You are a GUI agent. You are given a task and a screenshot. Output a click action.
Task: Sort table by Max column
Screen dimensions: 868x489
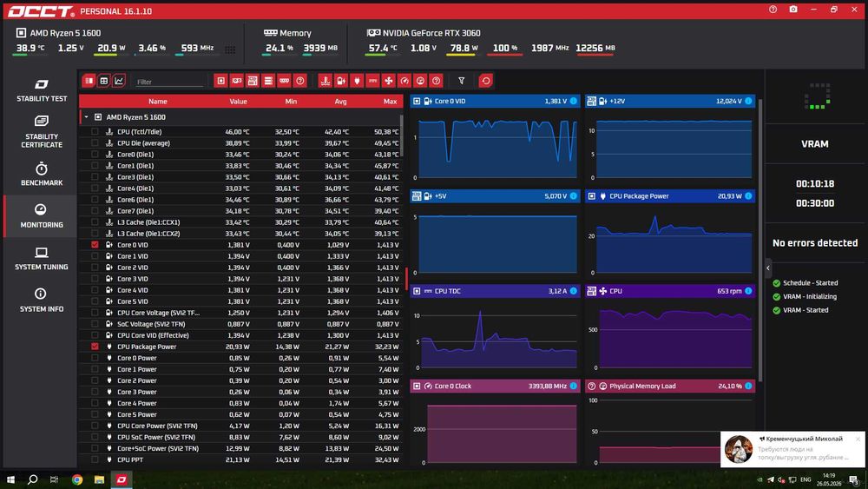tap(391, 102)
